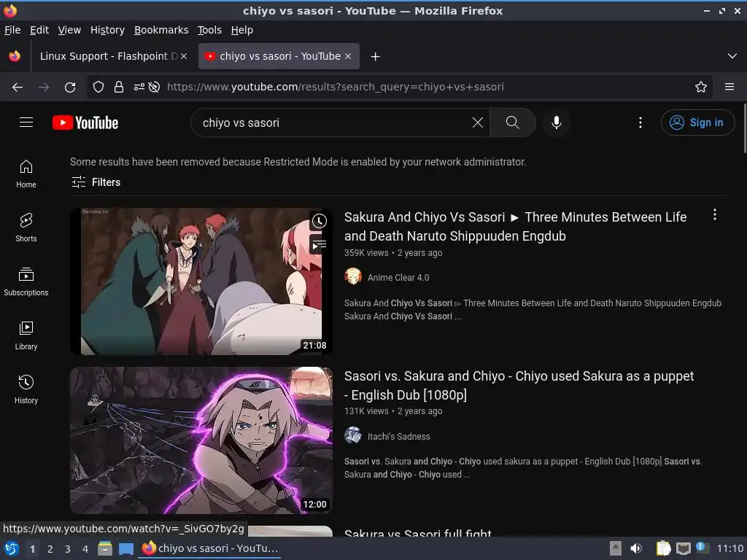Open tracking protection shield icon
Viewport: 747px width, 560px height.
[98, 87]
